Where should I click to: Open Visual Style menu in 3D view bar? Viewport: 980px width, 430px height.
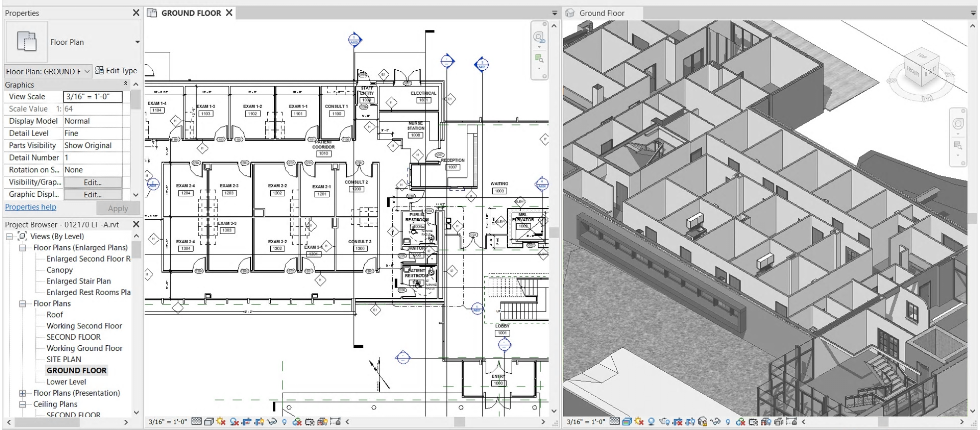tap(627, 422)
